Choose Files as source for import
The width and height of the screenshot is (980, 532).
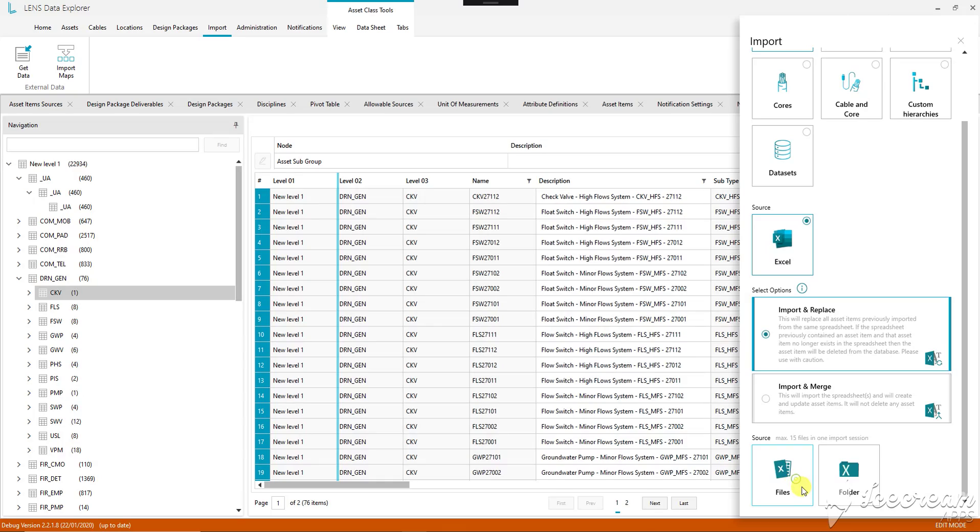pyautogui.click(x=782, y=475)
